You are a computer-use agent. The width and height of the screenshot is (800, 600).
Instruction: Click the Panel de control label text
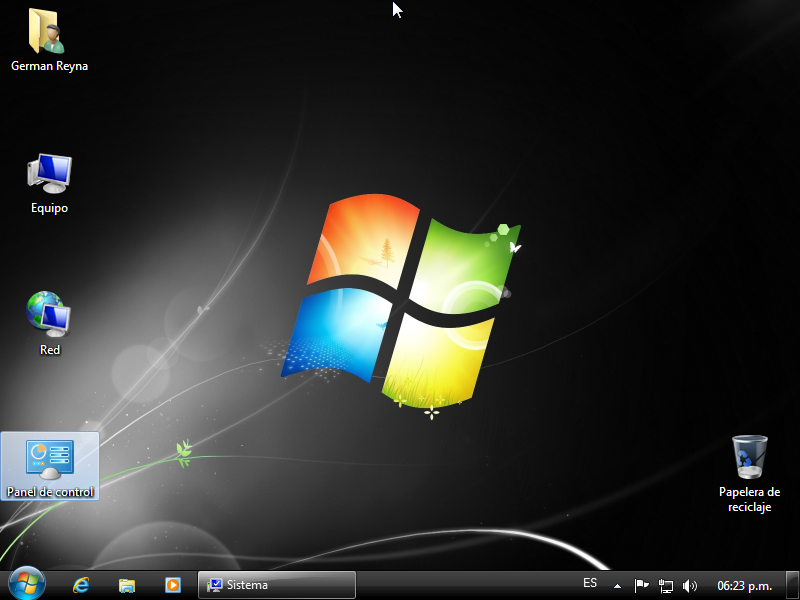click(x=50, y=492)
